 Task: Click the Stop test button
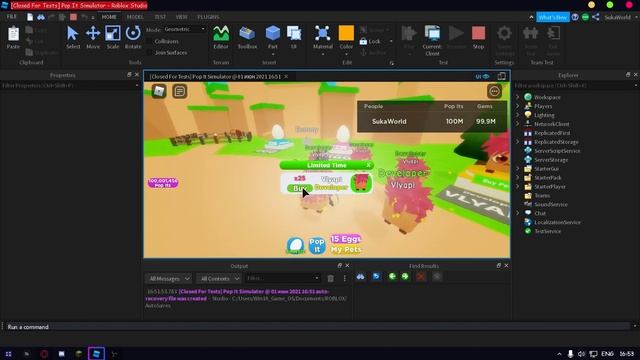tap(478, 37)
